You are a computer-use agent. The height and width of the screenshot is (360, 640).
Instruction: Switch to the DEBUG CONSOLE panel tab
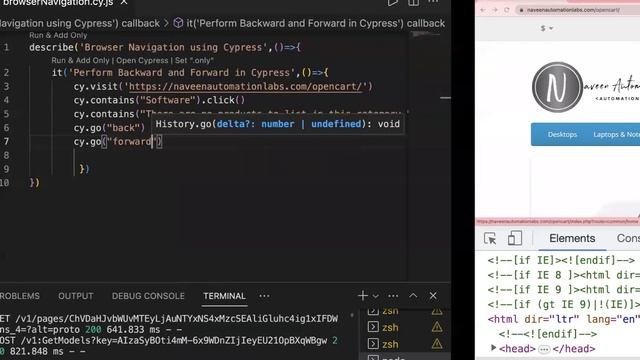pos(148,296)
